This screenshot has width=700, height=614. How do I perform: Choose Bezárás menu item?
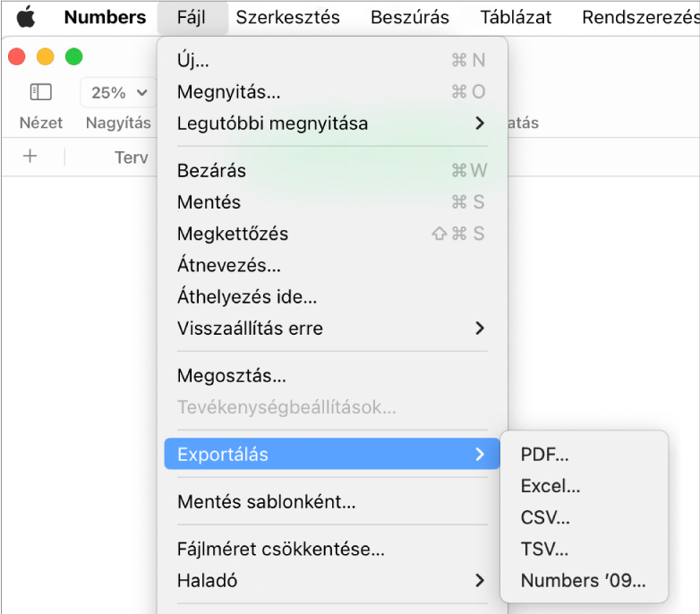point(332,170)
